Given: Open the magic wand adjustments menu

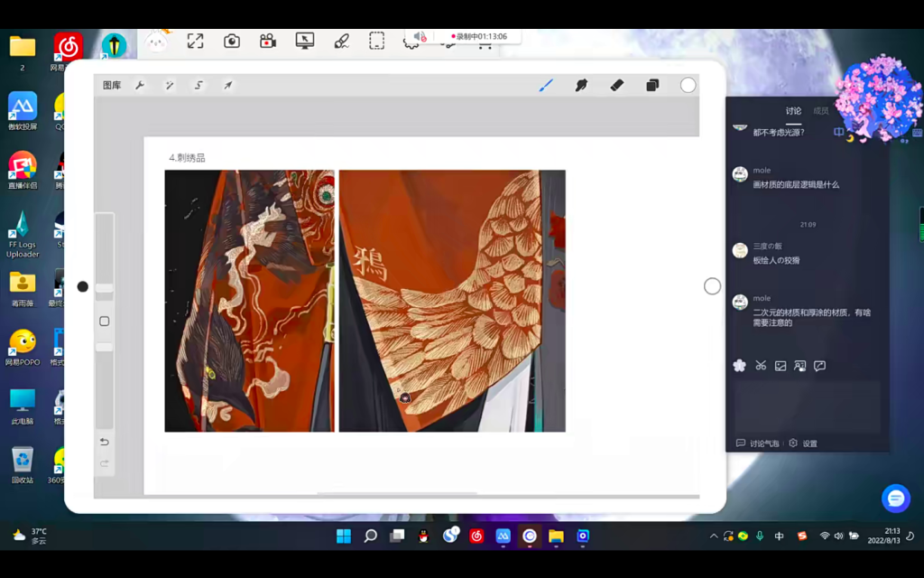Looking at the screenshot, I should (x=169, y=85).
